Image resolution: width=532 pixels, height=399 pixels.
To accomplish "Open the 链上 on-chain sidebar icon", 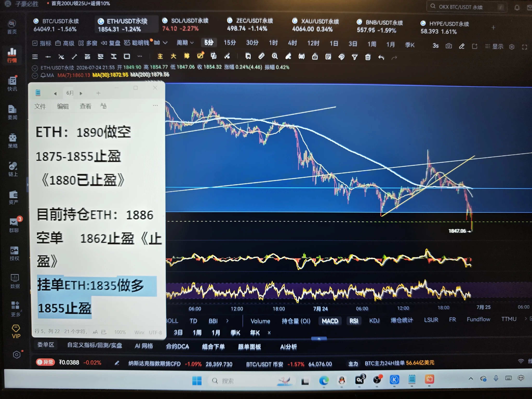I will 13,169.
